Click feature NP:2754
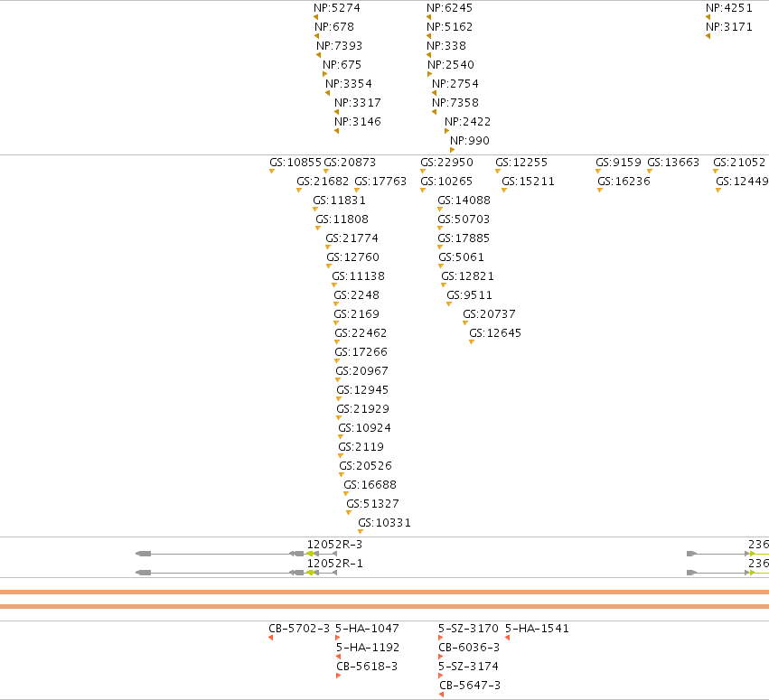Screen dimensions: 769x700 (x=455, y=84)
